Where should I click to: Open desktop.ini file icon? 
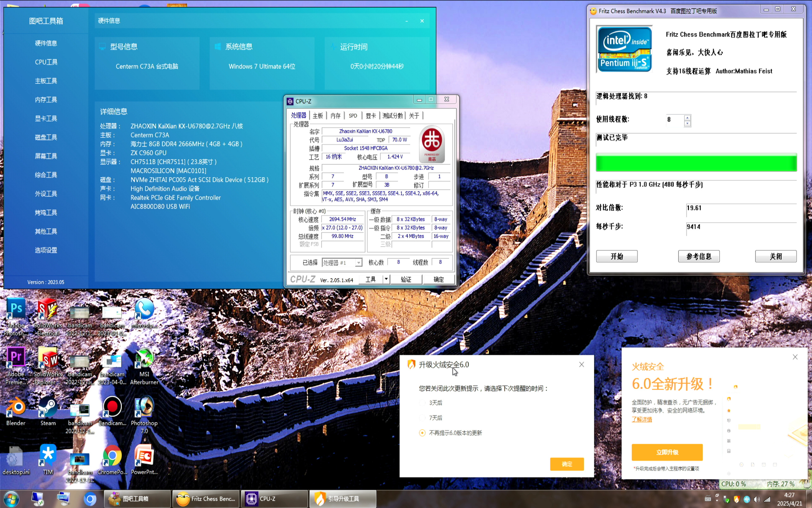click(x=16, y=460)
